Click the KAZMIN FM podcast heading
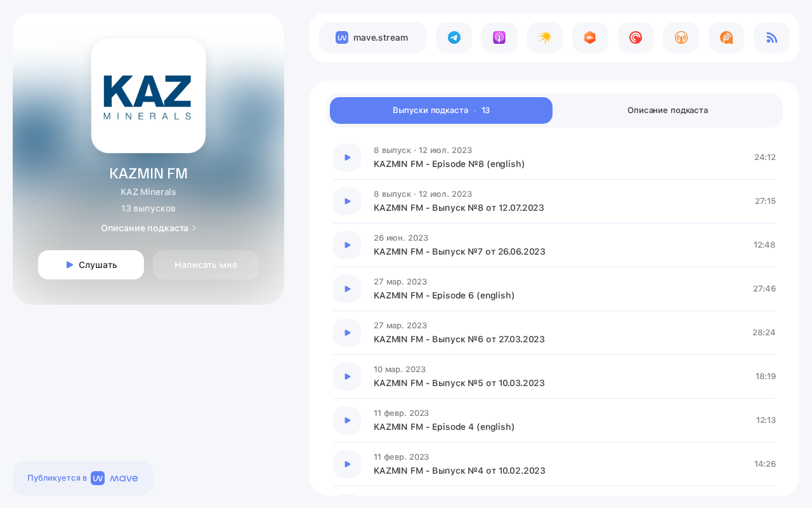The image size is (812, 508). 148,173
